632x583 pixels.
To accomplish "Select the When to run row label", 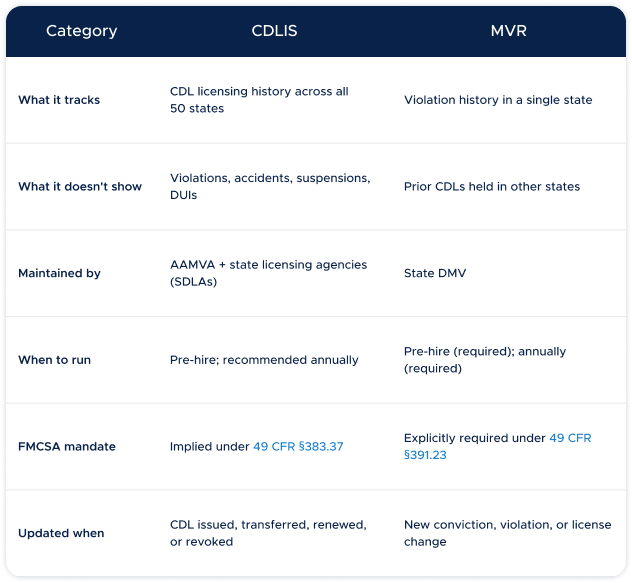I will tap(54, 360).
